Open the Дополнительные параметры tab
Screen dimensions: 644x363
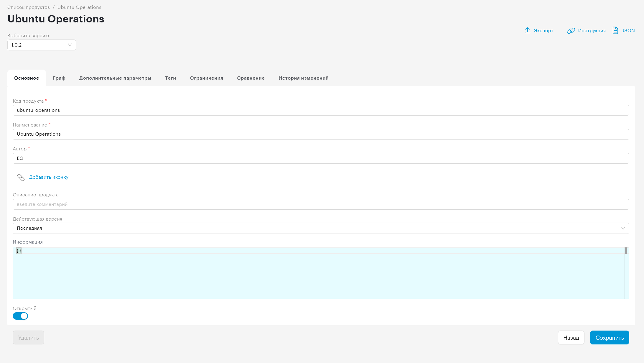pyautogui.click(x=115, y=78)
